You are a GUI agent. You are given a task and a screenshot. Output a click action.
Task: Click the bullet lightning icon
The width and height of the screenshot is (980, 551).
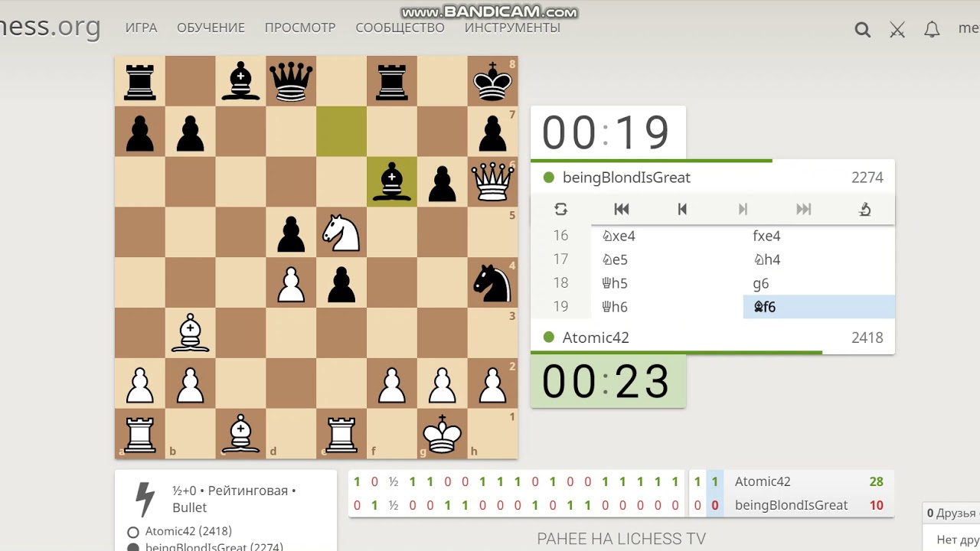(145, 499)
